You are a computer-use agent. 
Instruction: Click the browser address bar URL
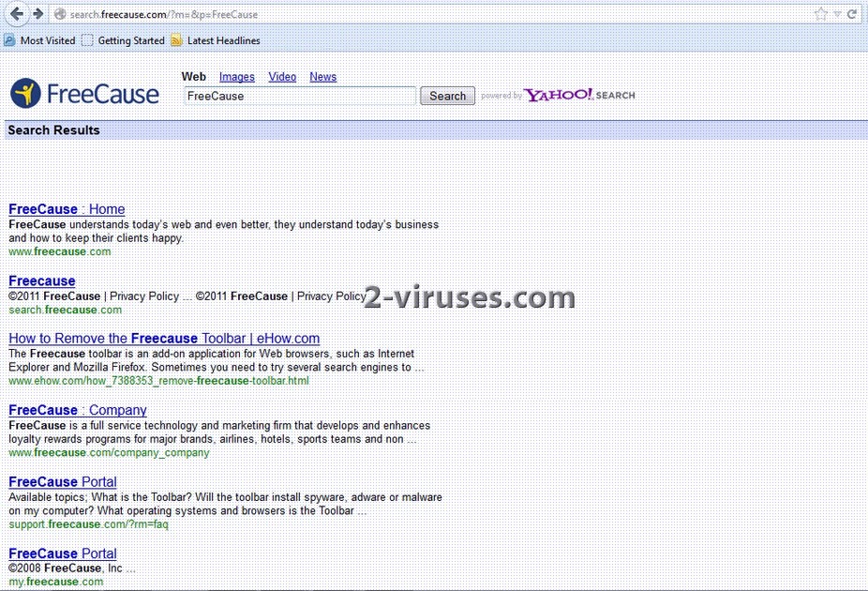pos(164,14)
